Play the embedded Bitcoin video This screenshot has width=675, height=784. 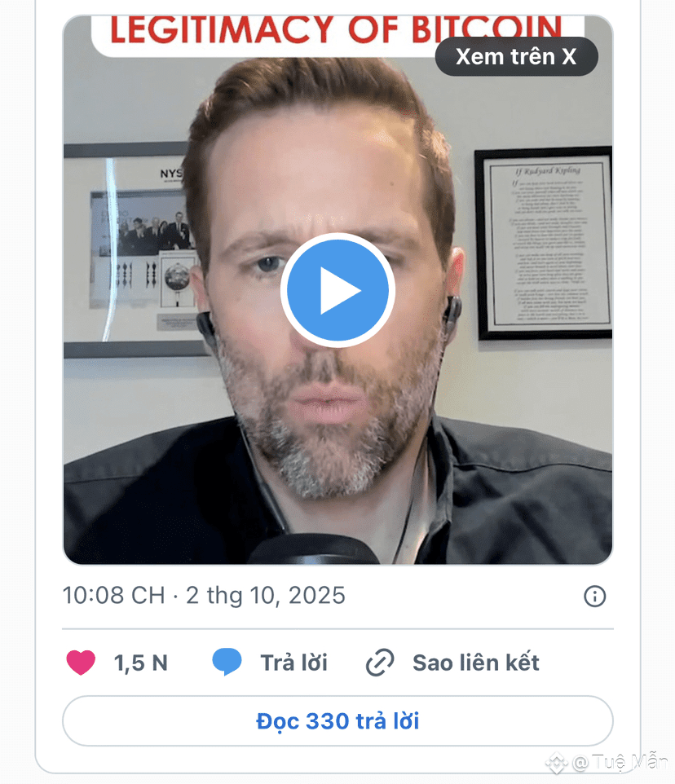pyautogui.click(x=338, y=290)
